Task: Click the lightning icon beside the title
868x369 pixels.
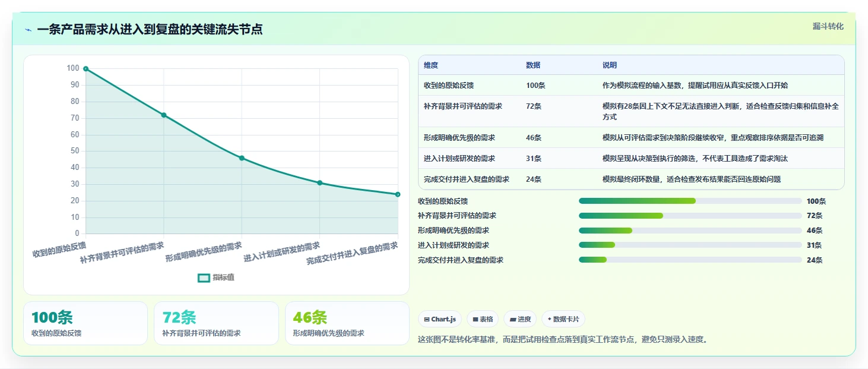Action: pyautogui.click(x=28, y=30)
